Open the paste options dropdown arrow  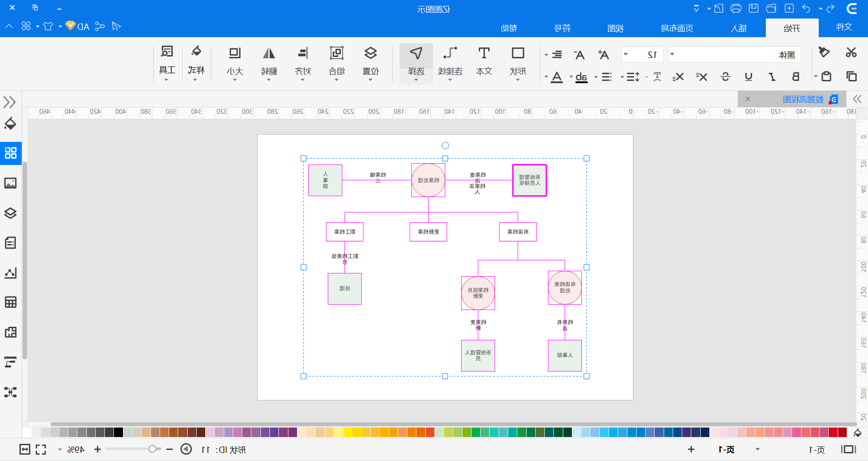click(816, 76)
